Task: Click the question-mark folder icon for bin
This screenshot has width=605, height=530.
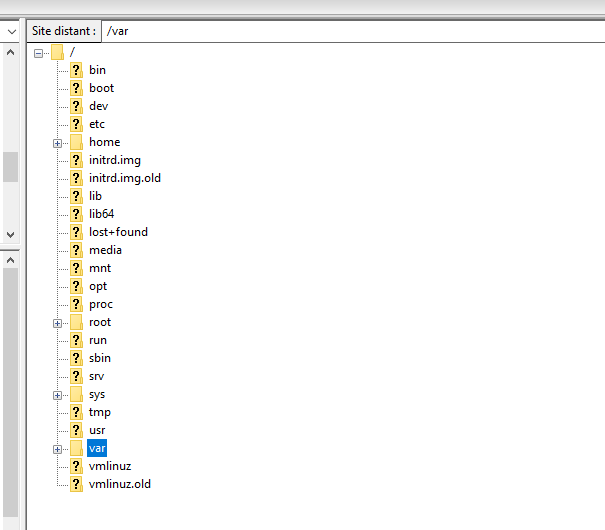Action: pyautogui.click(x=76, y=70)
